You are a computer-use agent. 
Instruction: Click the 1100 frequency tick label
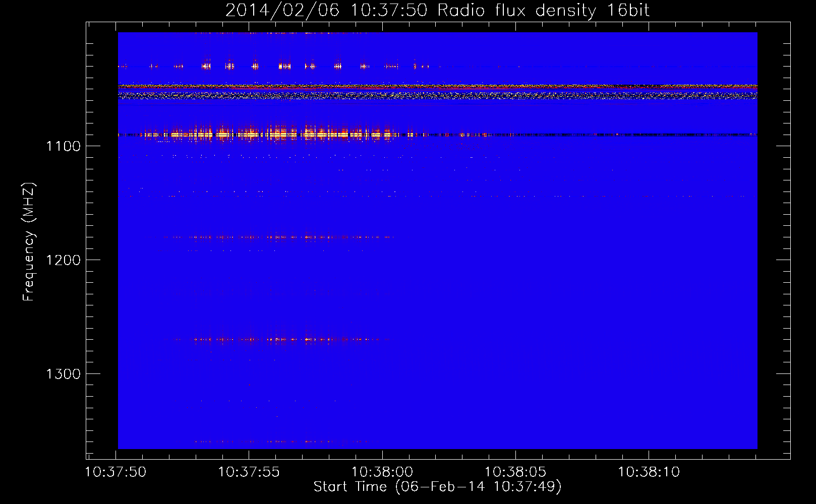tap(64, 146)
